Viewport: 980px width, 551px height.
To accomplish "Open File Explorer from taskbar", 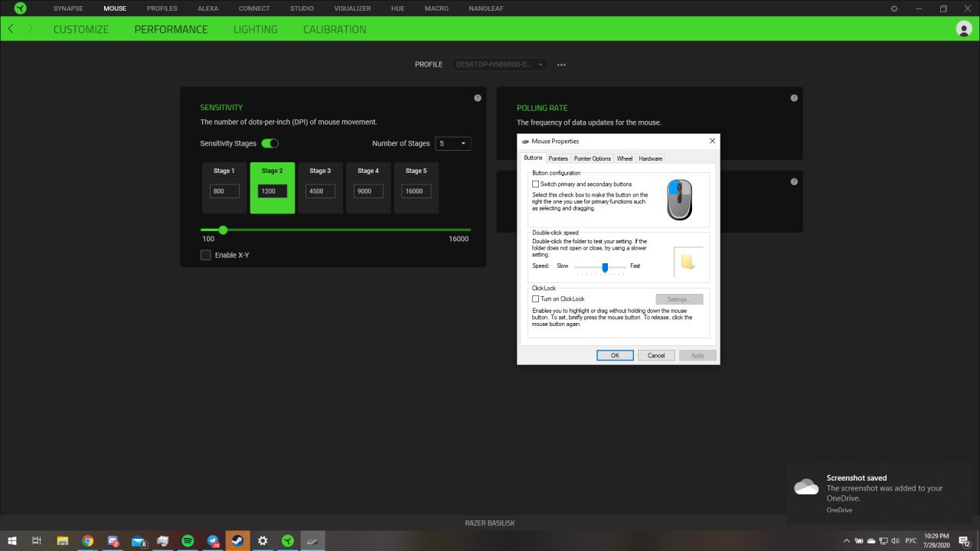I will click(x=63, y=541).
